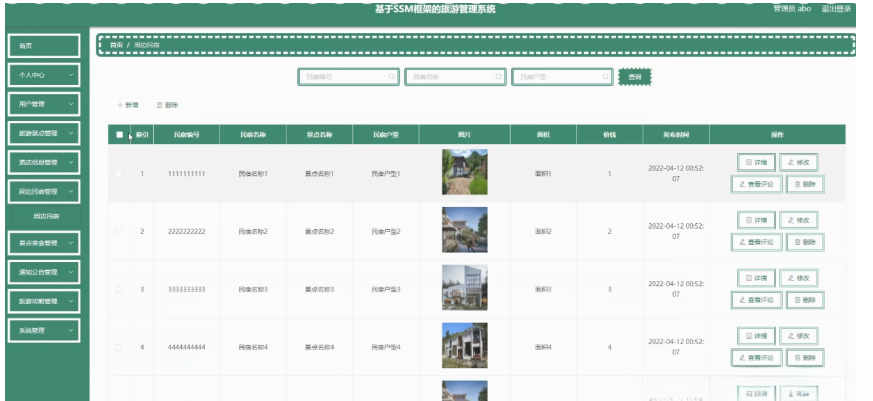Image resolution: width=873 pixels, height=401 pixels.
Task: Click 修改 for 民宿名称4 row
Action: point(798,336)
